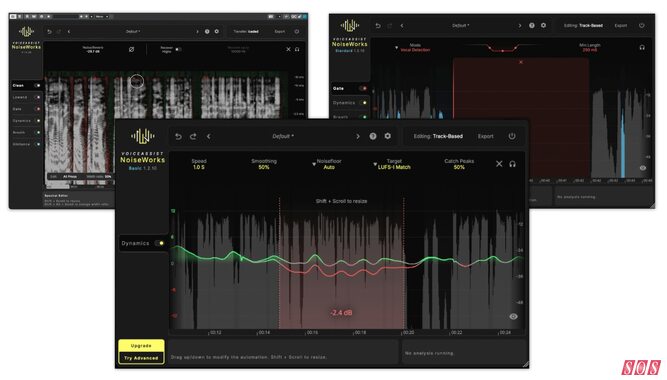The height and width of the screenshot is (380, 667).
Task: Toggle waveform eye visibility in front window
Action: [513, 317]
